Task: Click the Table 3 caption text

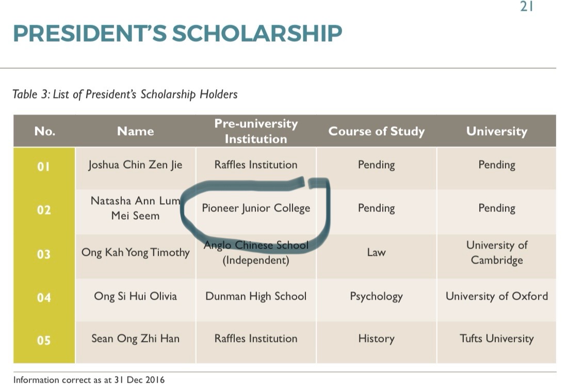Action: coord(125,94)
